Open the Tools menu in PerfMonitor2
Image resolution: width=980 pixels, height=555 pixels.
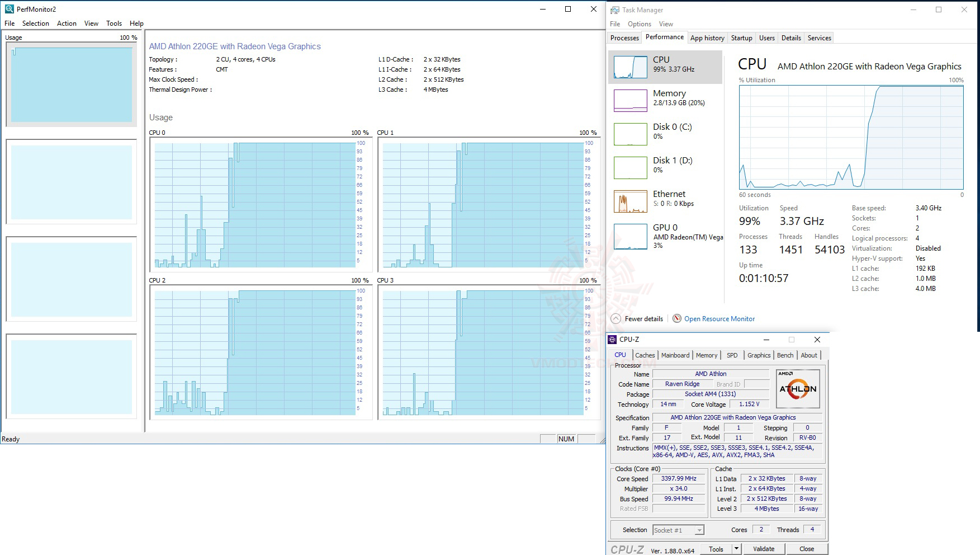114,23
